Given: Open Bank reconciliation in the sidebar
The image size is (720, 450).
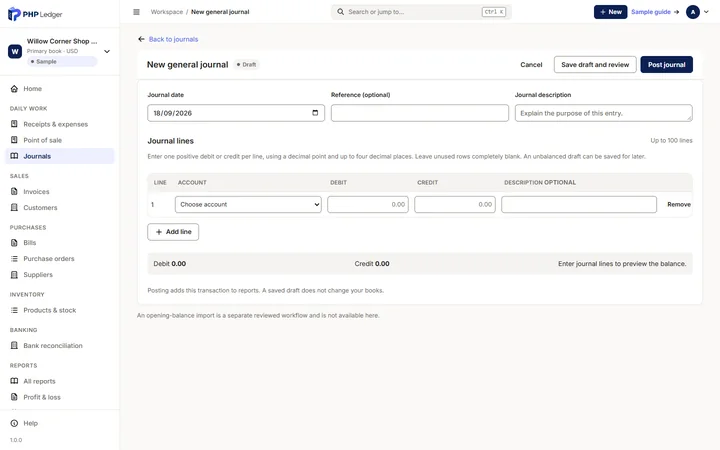Looking at the screenshot, I should pos(60,345).
